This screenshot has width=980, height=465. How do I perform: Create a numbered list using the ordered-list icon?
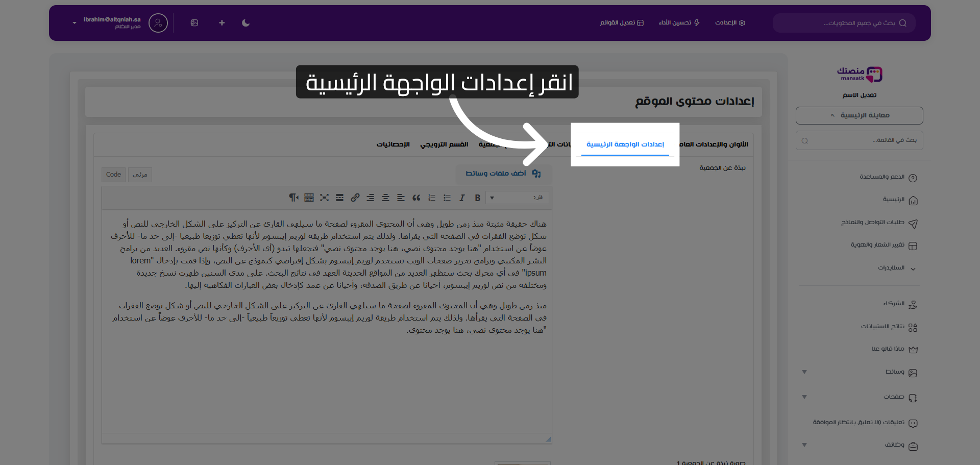[x=432, y=198]
